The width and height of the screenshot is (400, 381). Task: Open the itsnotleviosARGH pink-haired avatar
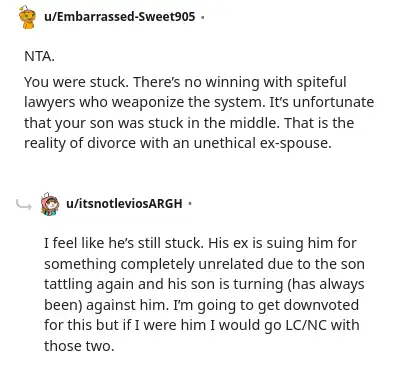coord(50,203)
